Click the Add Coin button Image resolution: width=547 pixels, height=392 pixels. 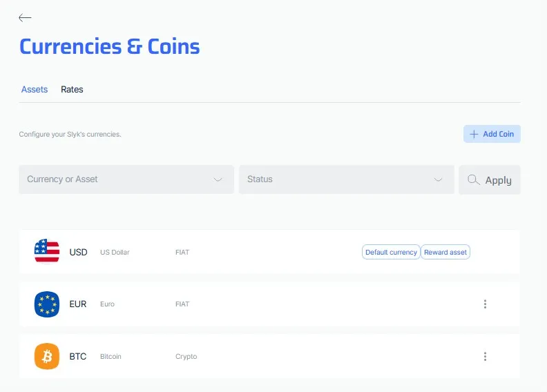pyautogui.click(x=492, y=134)
